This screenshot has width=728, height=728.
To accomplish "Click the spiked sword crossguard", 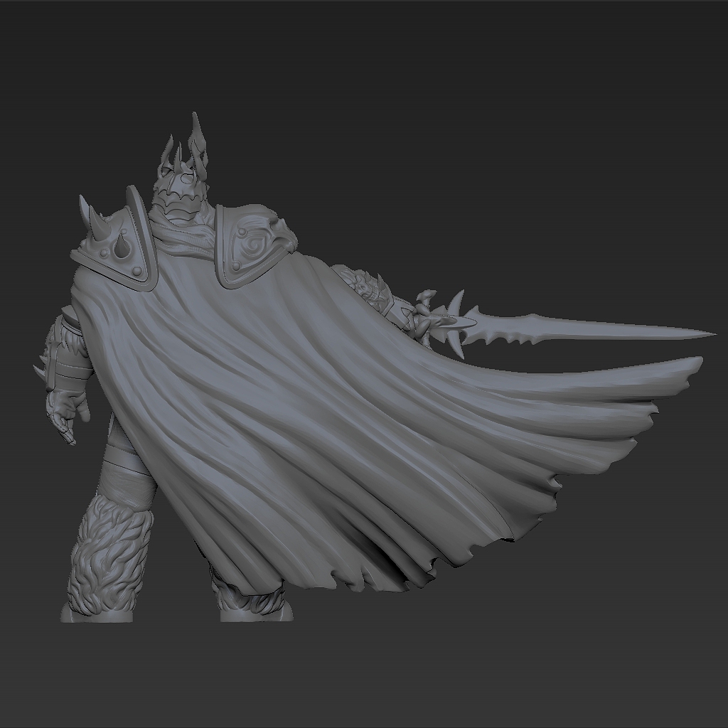I will pyautogui.click(x=457, y=323).
